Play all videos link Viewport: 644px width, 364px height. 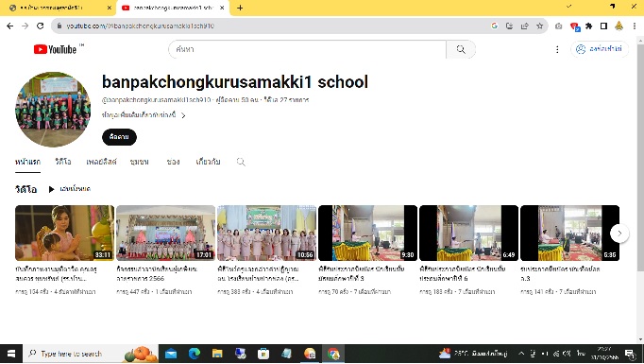69,189
